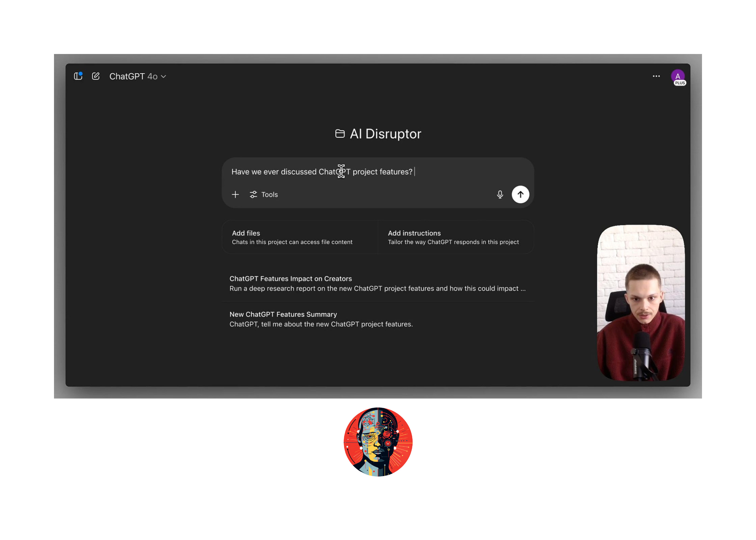Open the sidebar panel toggle icon
Viewport: 756px width, 540px height.
click(x=78, y=76)
